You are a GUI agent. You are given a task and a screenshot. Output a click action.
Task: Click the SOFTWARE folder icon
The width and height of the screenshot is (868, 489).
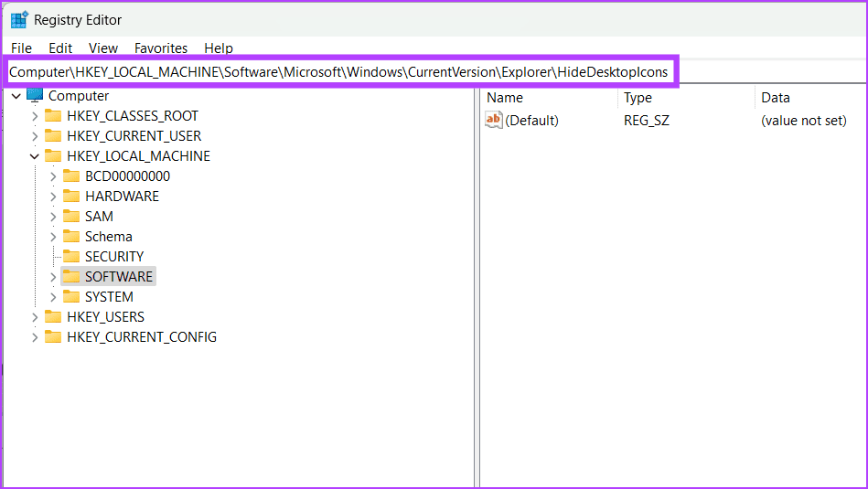pyautogui.click(x=71, y=276)
